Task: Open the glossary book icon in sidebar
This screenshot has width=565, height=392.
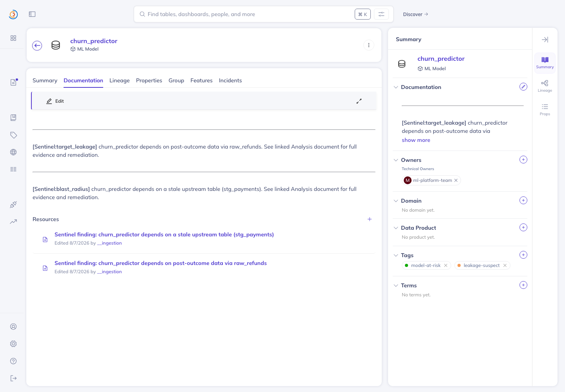Action: point(13,118)
